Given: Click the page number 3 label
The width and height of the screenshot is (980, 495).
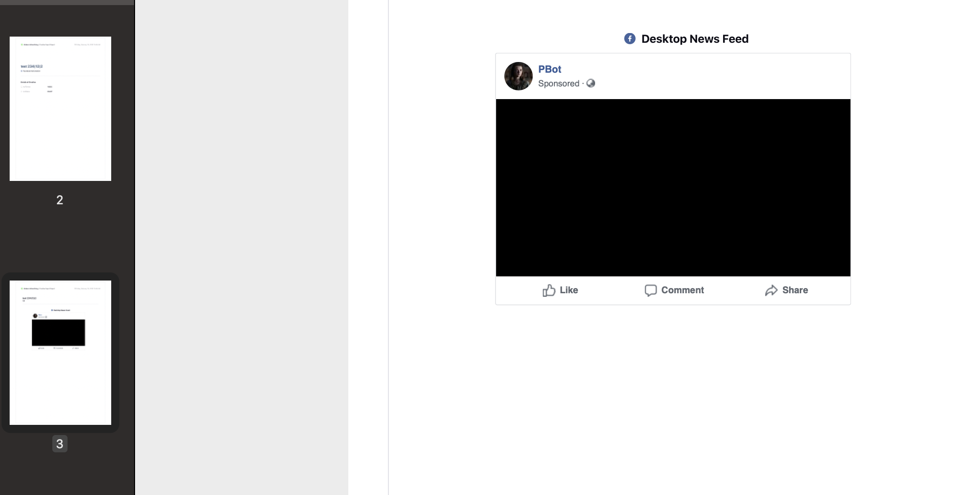Looking at the screenshot, I should (60, 444).
